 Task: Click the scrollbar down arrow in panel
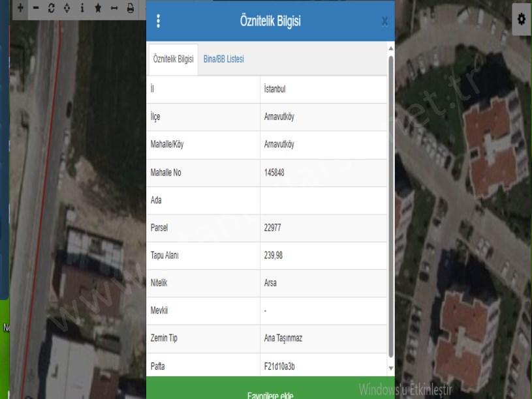click(391, 368)
